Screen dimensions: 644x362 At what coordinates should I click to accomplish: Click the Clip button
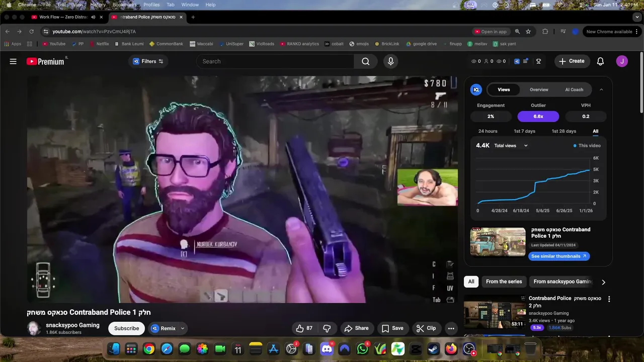(426, 328)
